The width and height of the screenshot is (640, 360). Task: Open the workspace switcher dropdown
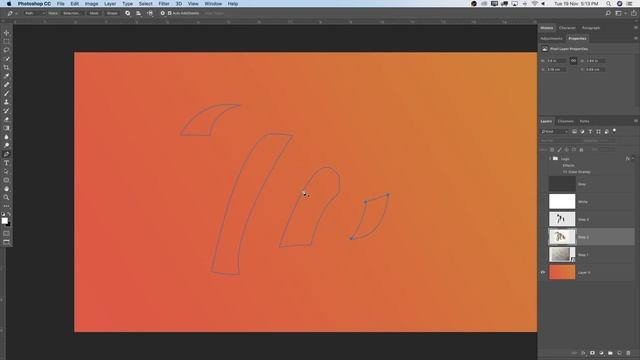click(x=620, y=13)
